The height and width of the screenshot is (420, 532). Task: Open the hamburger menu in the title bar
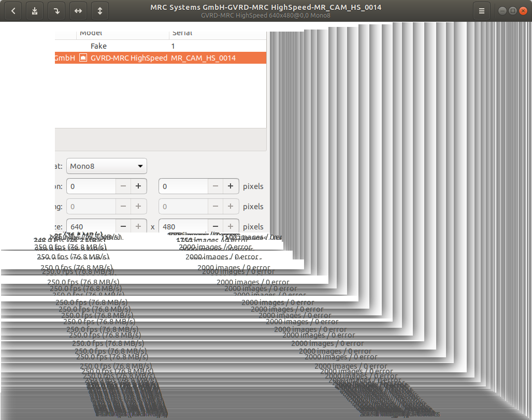coord(481,10)
